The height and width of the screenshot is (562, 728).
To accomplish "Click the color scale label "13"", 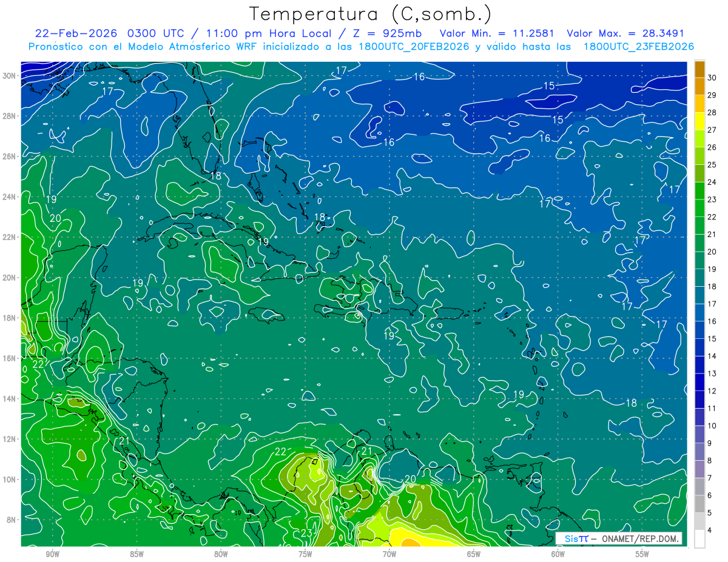I will point(712,373).
